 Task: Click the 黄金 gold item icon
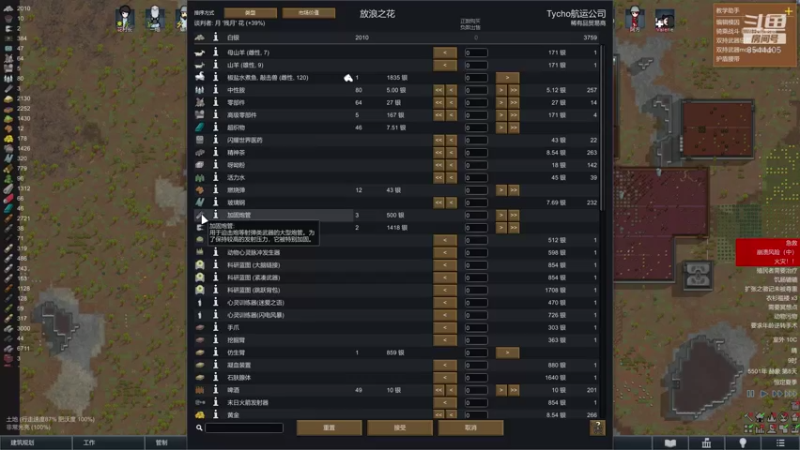click(x=199, y=415)
